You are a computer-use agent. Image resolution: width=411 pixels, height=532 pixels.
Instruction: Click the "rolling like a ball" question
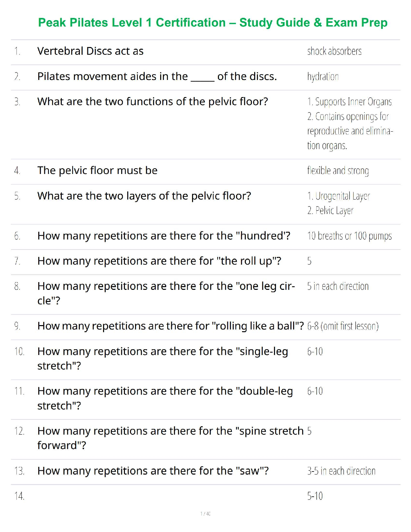[170, 326]
